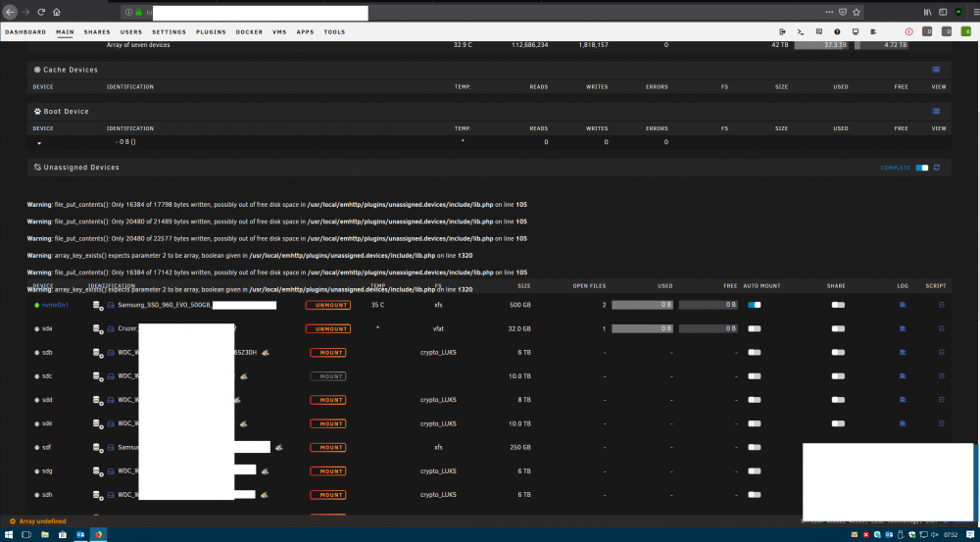Screen dimensions: 980x542
Task: Open Windows action center notifications
Action: [x=969, y=535]
